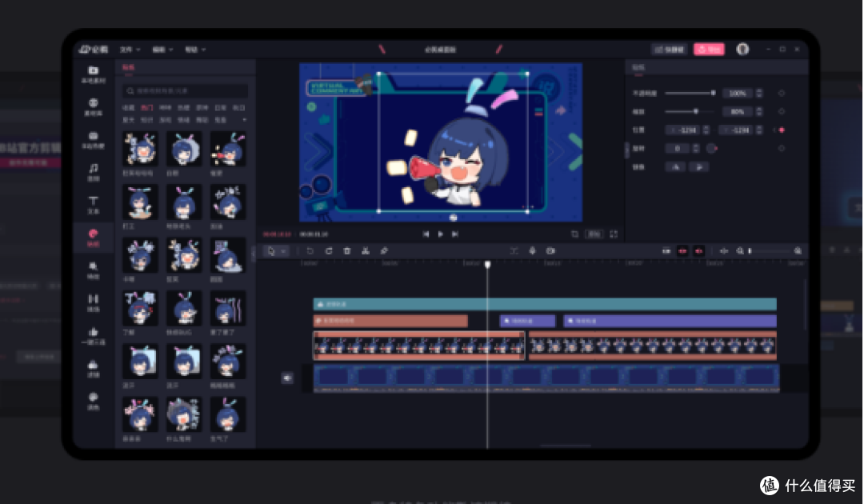
Task: Play the preview video
Action: click(440, 234)
